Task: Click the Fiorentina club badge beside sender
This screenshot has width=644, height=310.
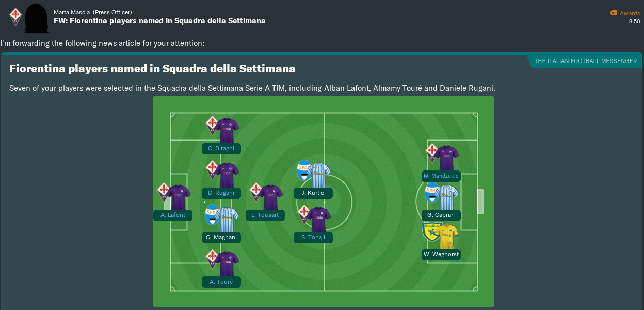Action: 15,17
